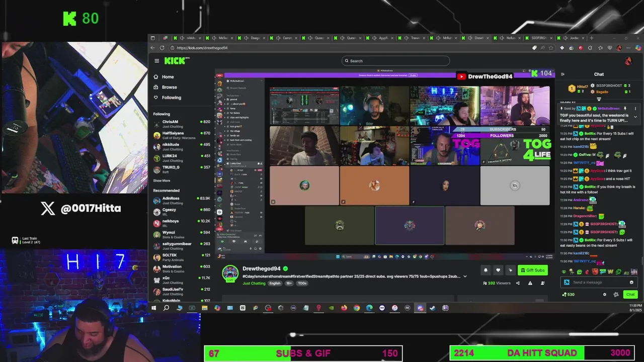Image resolution: width=644 pixels, height=362 pixels.
Task: Open chat settings gear icon
Action: (x=605, y=295)
